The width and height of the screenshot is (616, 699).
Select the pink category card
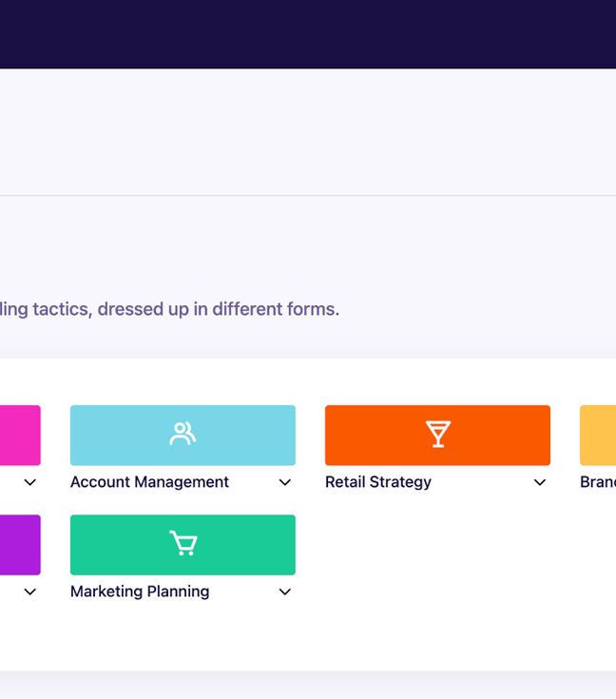coord(20,436)
